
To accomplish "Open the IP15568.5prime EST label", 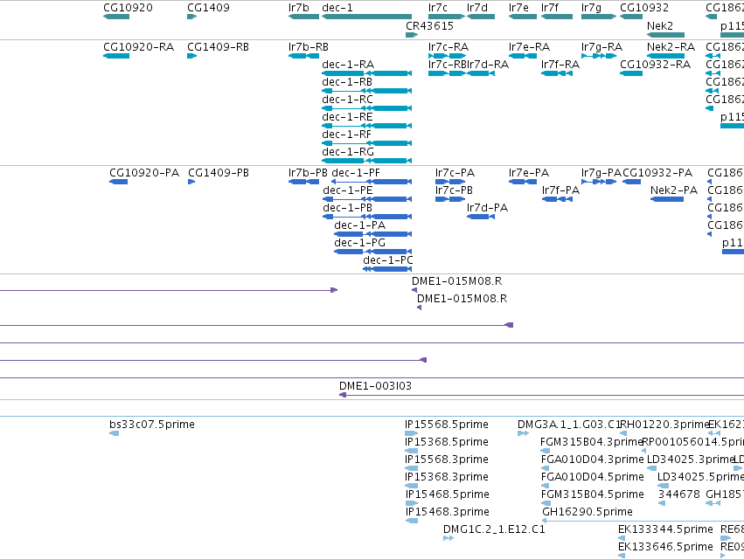I will pos(447,425).
